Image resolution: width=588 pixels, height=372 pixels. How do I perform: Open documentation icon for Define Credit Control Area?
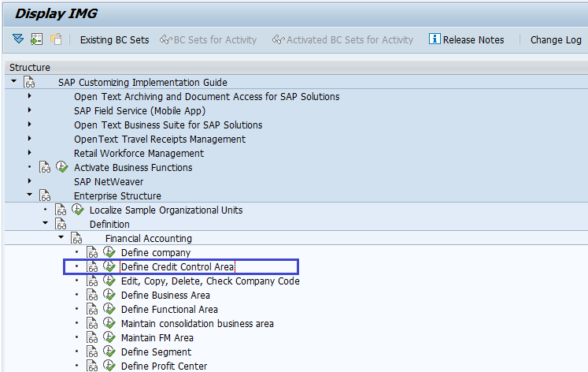coord(92,266)
